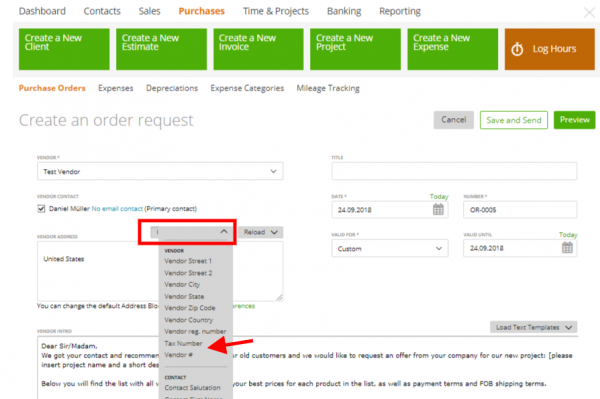Viewport: 600px width, 399px height.
Task: Select Vendor State placeholder
Action: [x=184, y=296]
